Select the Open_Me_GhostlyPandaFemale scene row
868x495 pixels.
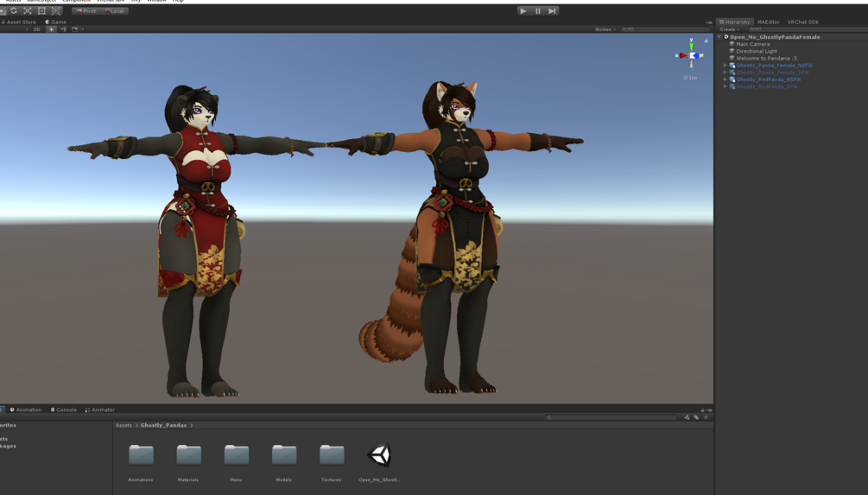point(792,37)
